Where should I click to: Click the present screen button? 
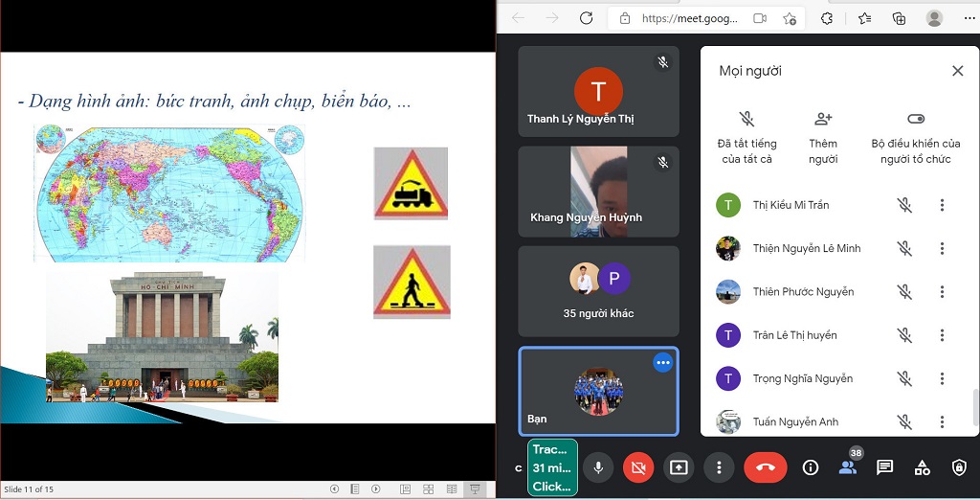click(679, 467)
